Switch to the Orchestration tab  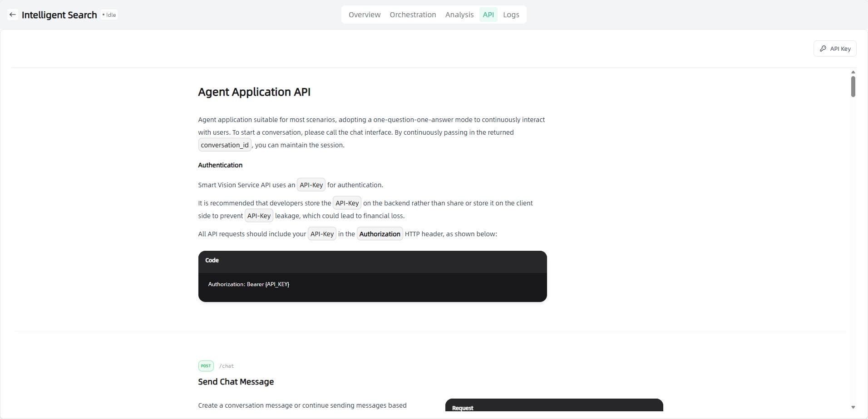(413, 15)
